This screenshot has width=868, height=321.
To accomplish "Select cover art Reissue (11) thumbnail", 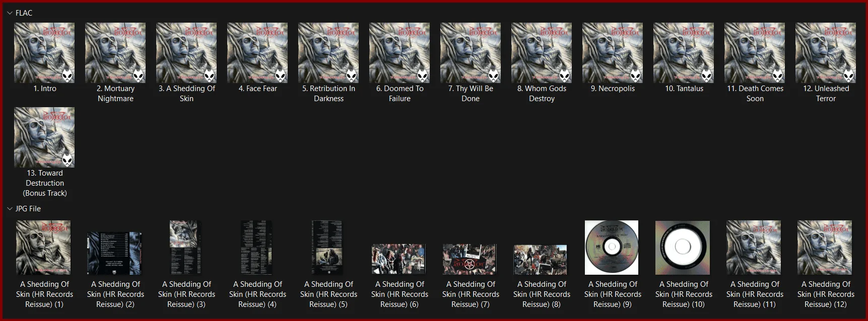I will pos(754,248).
